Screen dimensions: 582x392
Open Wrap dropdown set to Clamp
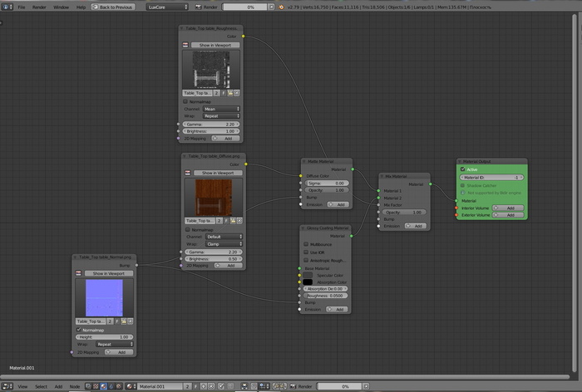pos(223,243)
